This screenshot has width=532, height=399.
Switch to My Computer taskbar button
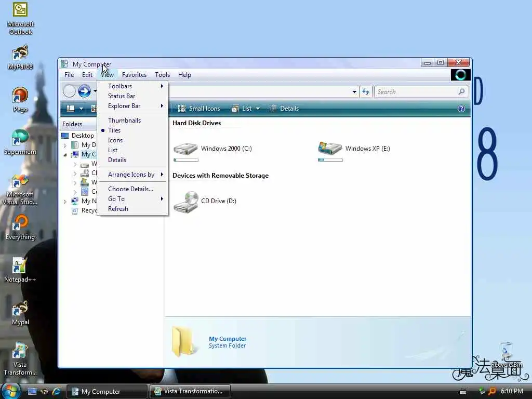tap(107, 392)
